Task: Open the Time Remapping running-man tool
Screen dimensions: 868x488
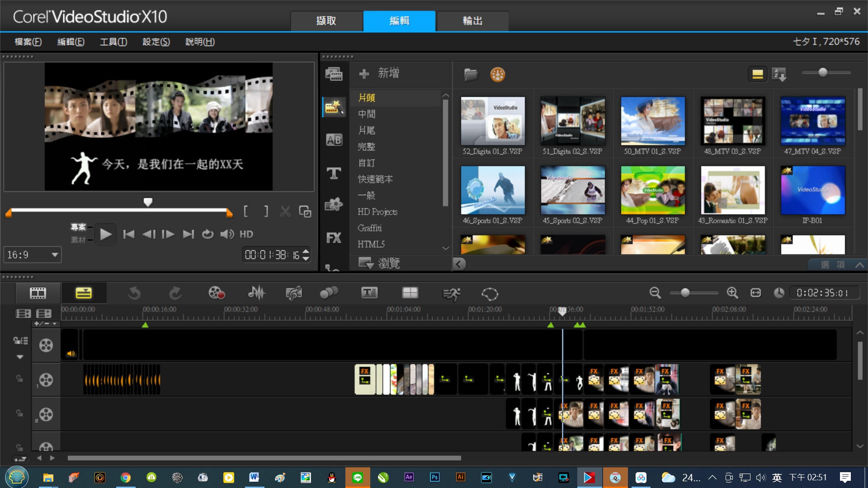Action: click(x=451, y=294)
